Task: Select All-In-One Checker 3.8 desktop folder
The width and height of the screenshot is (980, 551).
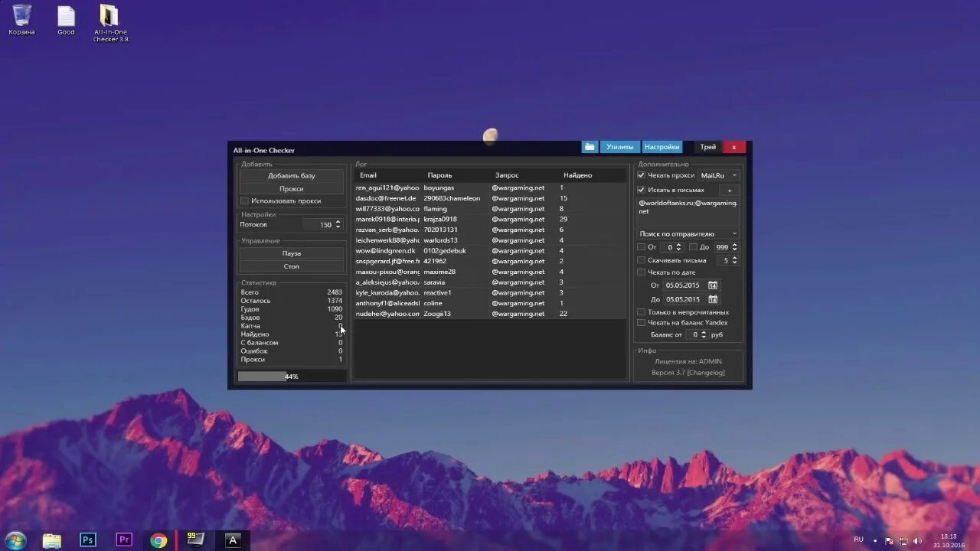Action: pos(110,23)
